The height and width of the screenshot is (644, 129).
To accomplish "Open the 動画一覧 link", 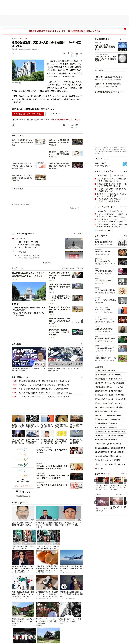I will click(x=124, y=474).
